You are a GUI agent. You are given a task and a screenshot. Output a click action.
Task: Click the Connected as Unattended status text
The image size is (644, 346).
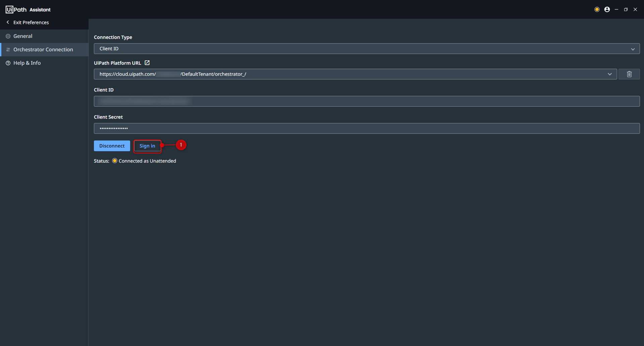[147, 161]
